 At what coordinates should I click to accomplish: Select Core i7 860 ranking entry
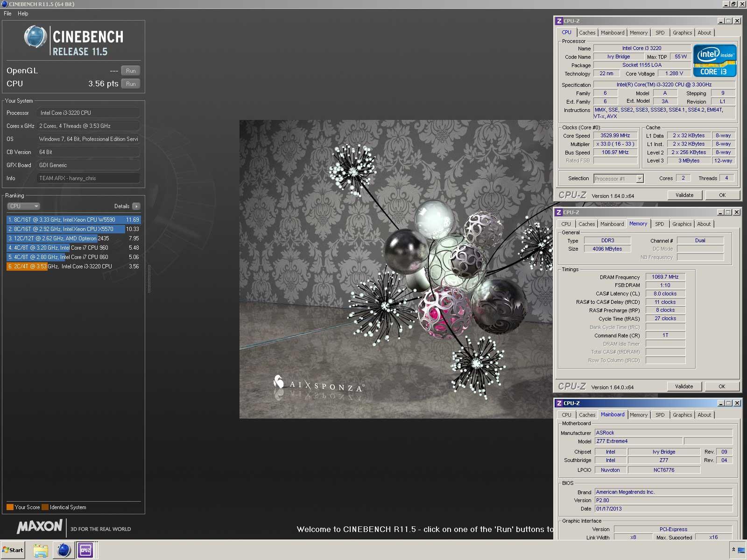coord(73,257)
